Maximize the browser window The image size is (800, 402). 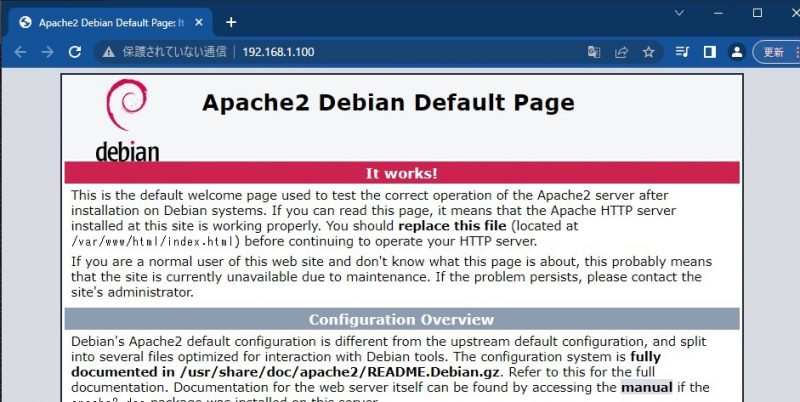758,13
